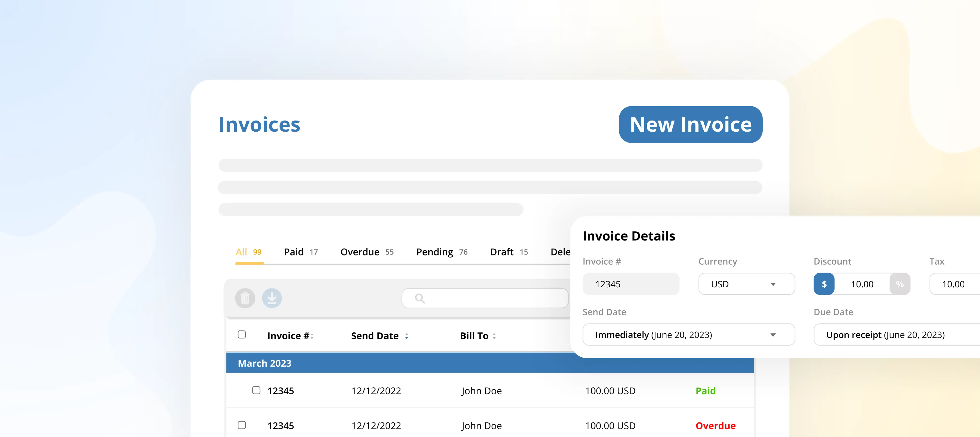Switch to the Paid tab

click(x=301, y=252)
